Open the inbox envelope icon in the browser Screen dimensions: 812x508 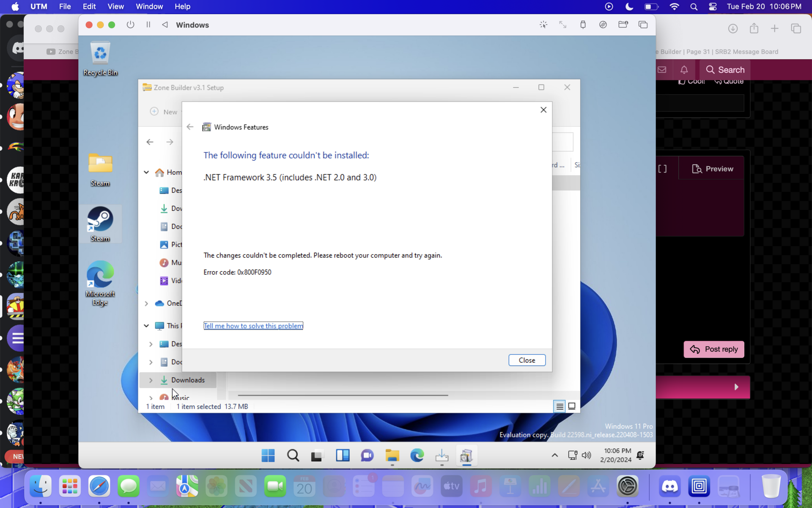(662, 69)
